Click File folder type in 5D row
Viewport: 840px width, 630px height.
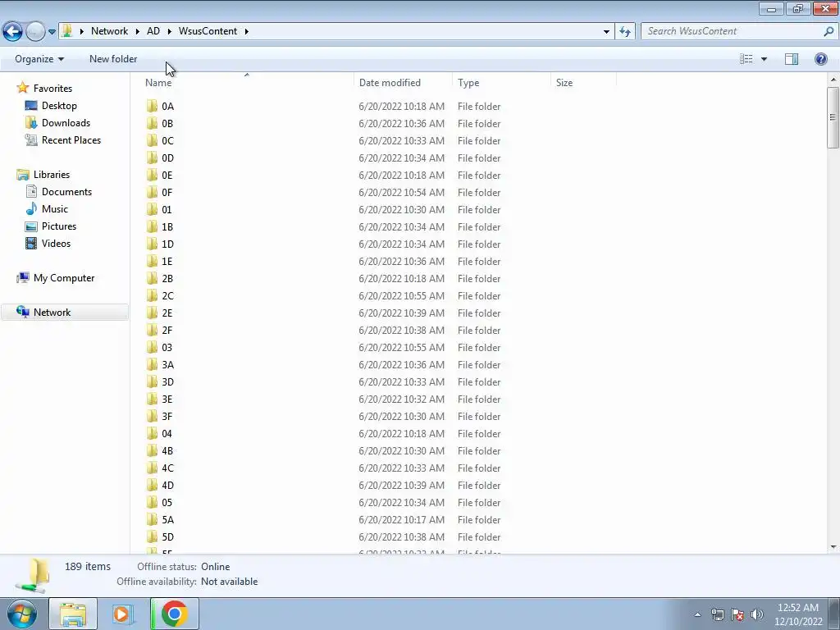(x=479, y=536)
